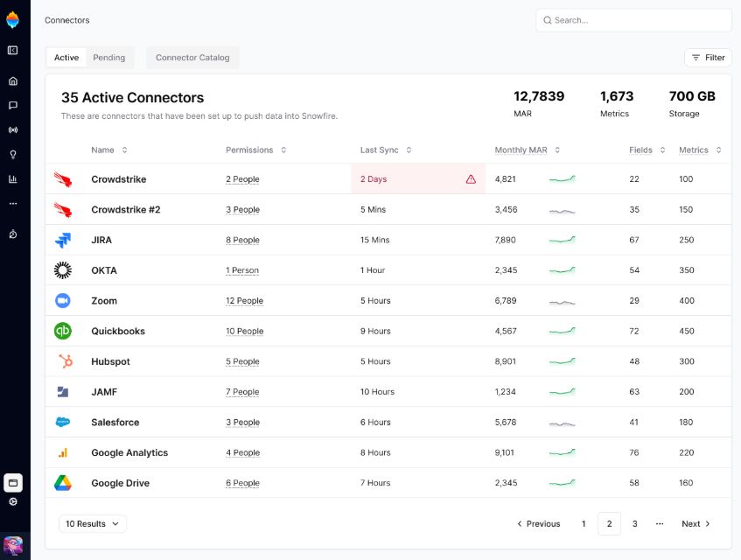Go to page 3

point(634,523)
